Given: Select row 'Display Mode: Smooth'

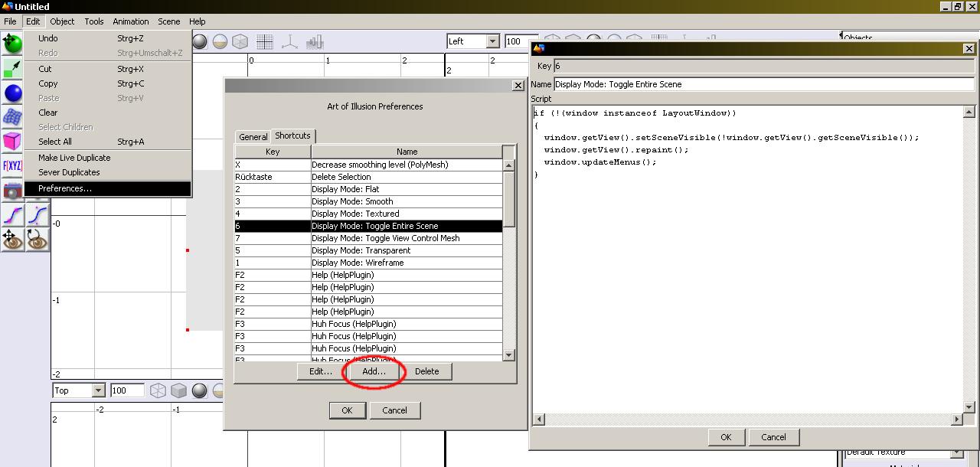Looking at the screenshot, I should click(x=368, y=201).
